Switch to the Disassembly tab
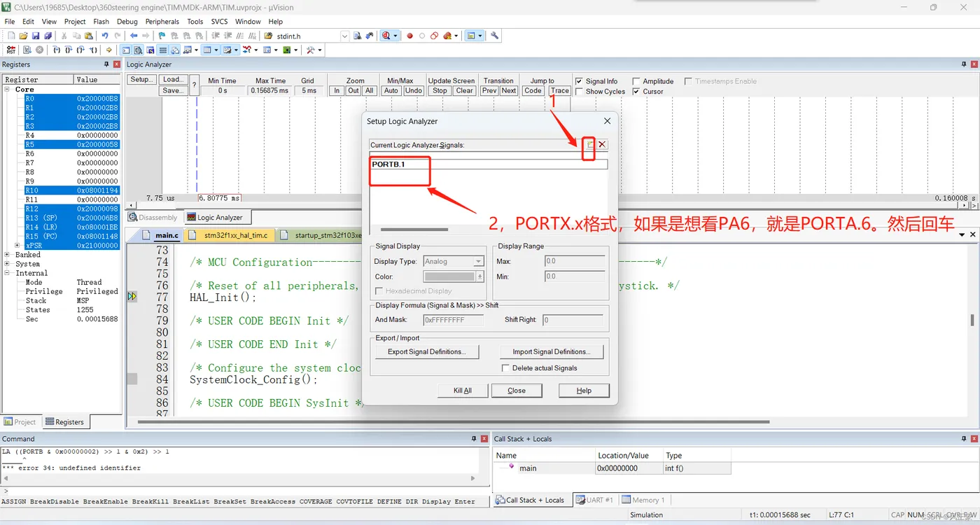Image resolution: width=980 pixels, height=525 pixels. (x=153, y=218)
